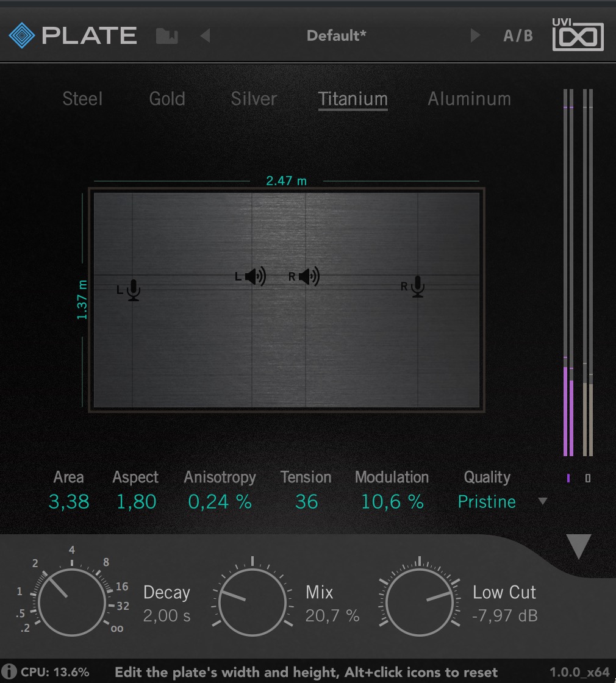Go to the previous preset with left arrow

pos(205,35)
